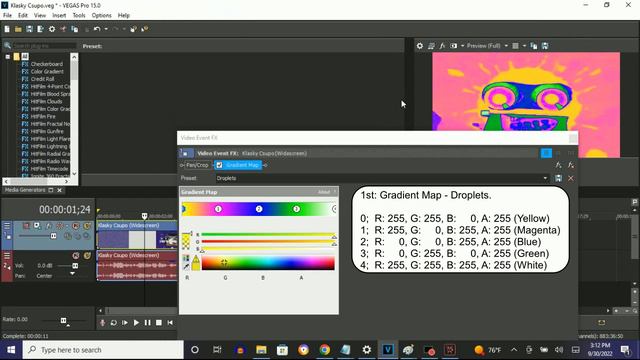Screen dimensions: 640x360
Task: Click the playback Rate slider
Action: click(x=63, y=320)
